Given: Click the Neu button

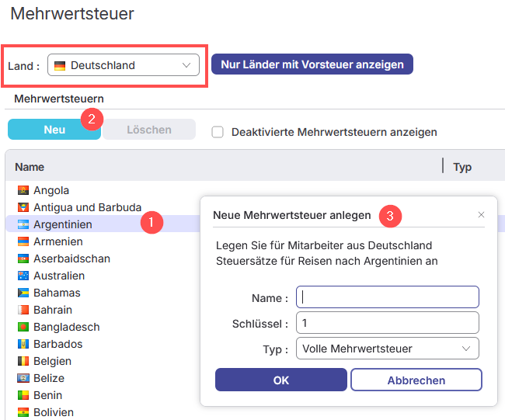Looking at the screenshot, I should (x=54, y=130).
